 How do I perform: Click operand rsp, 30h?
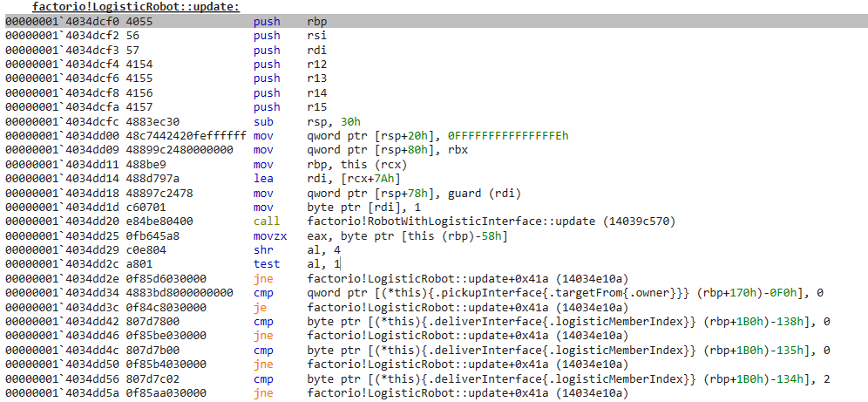333,121
